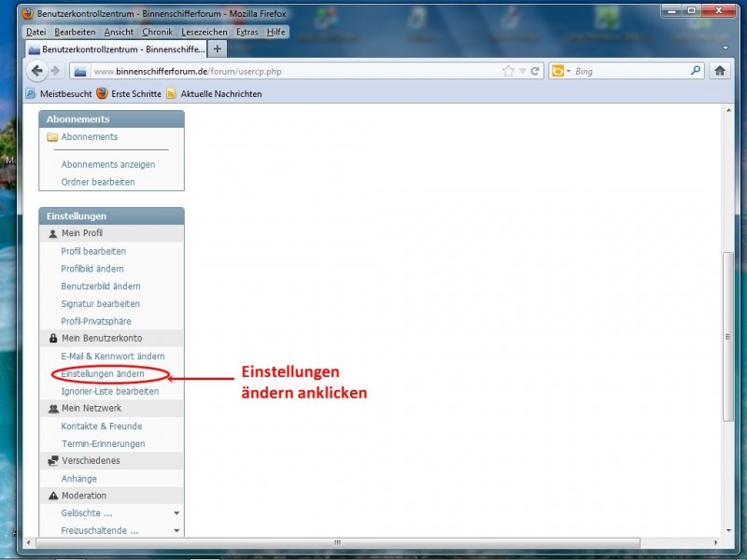Screen dimensions: 747x560
Task: Select the Benutzerkontrollzentrum browser tab
Action: (117, 49)
